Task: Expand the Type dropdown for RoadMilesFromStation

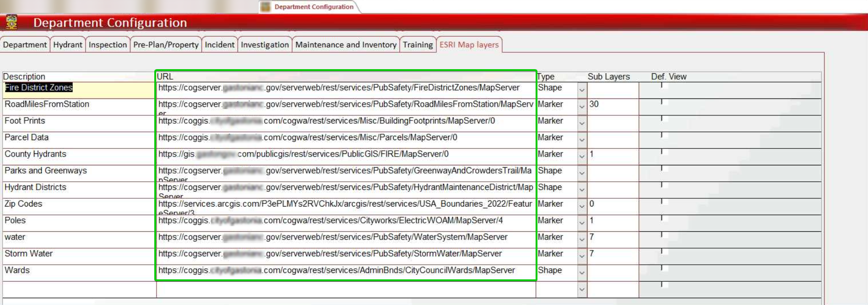Action: (582, 107)
